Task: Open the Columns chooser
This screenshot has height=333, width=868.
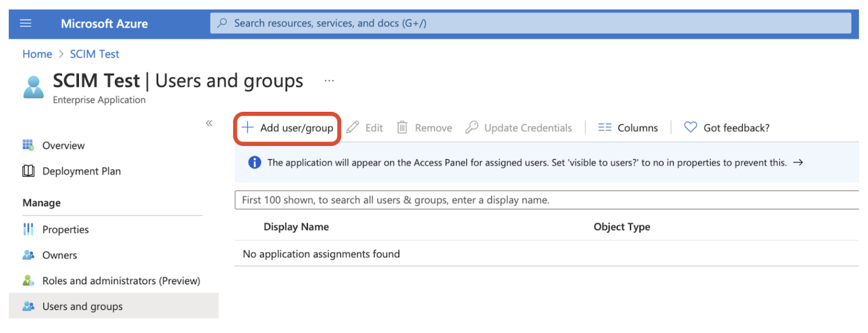Action: pyautogui.click(x=628, y=128)
